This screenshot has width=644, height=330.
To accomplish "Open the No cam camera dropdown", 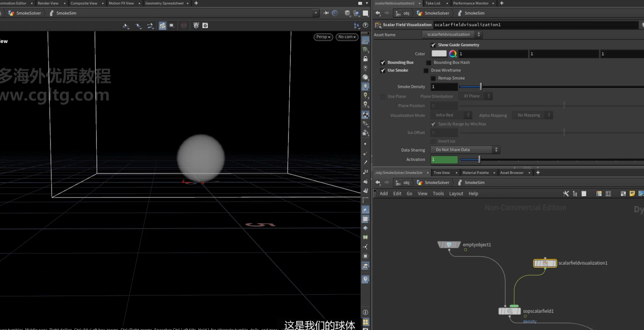I will pos(347,37).
